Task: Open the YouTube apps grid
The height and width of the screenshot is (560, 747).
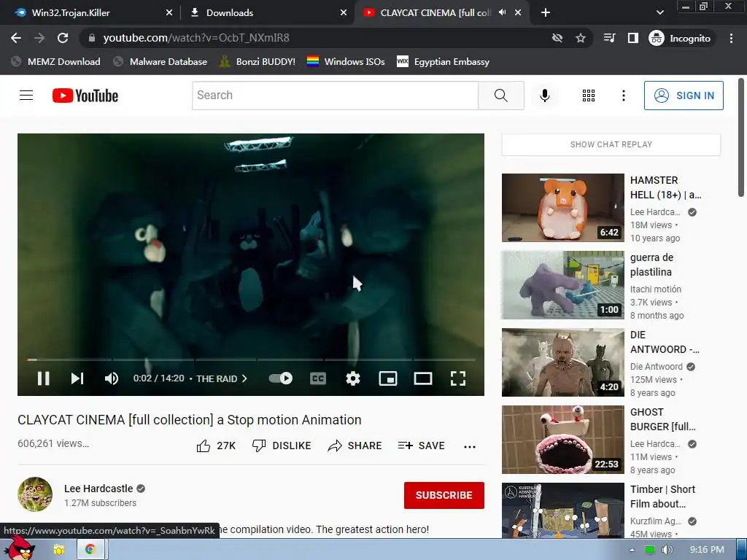Action: pos(589,96)
